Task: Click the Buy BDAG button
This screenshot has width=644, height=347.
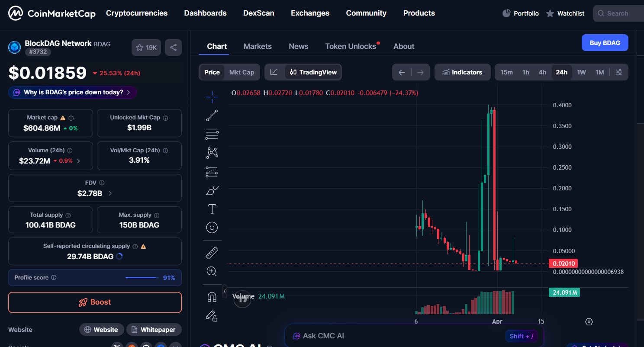Action: [605, 42]
